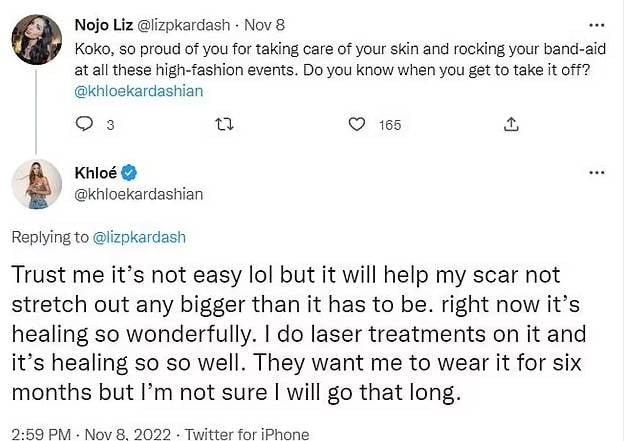
Task: Open more options on Khloé's tweet
Action: point(596,172)
